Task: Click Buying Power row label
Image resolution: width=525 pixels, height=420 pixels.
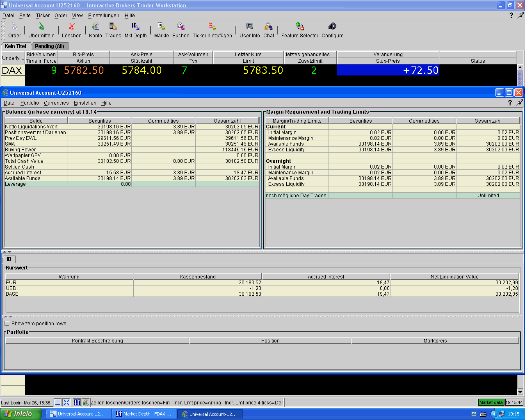Action: click(x=21, y=150)
